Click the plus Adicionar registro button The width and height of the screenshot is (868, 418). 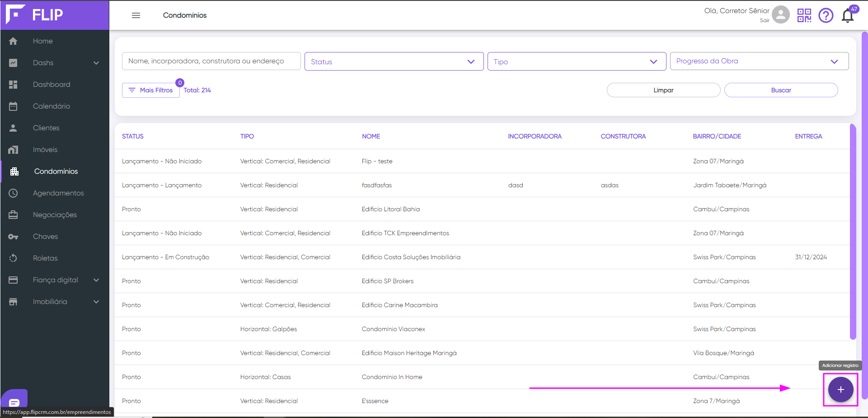tap(840, 389)
